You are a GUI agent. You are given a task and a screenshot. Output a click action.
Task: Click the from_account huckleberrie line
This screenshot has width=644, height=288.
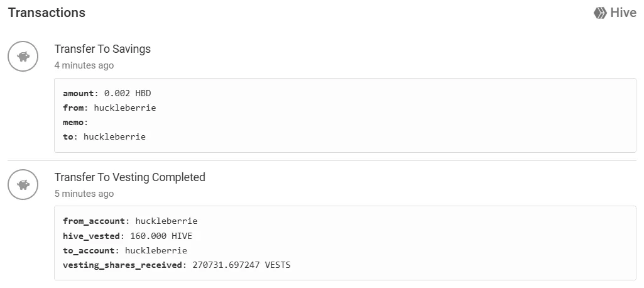[130, 221]
